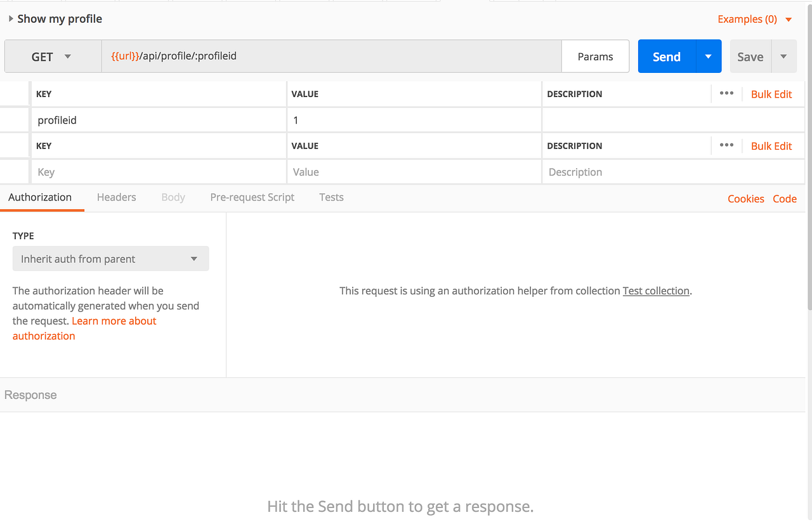Open the Save button dropdown arrow
Viewport: 812px width, 522px height.
point(784,56)
